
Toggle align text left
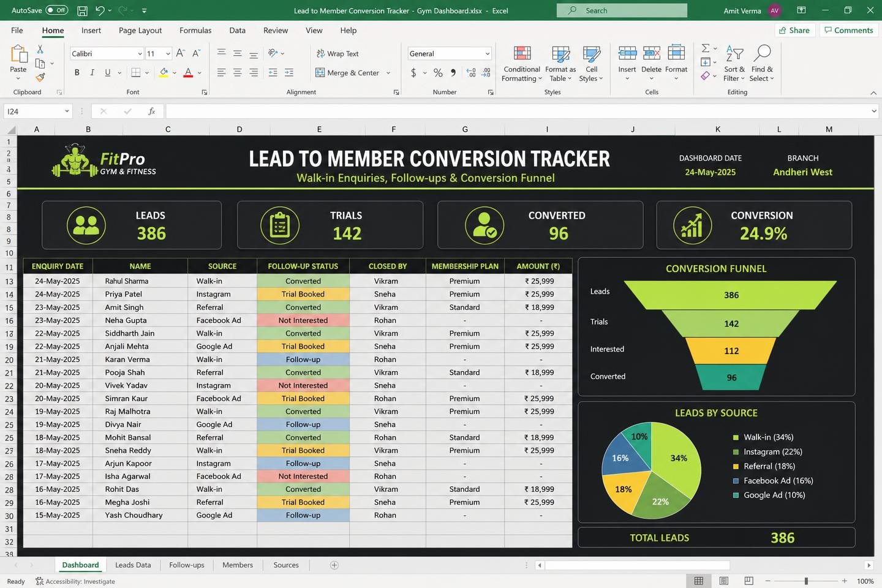pyautogui.click(x=222, y=72)
